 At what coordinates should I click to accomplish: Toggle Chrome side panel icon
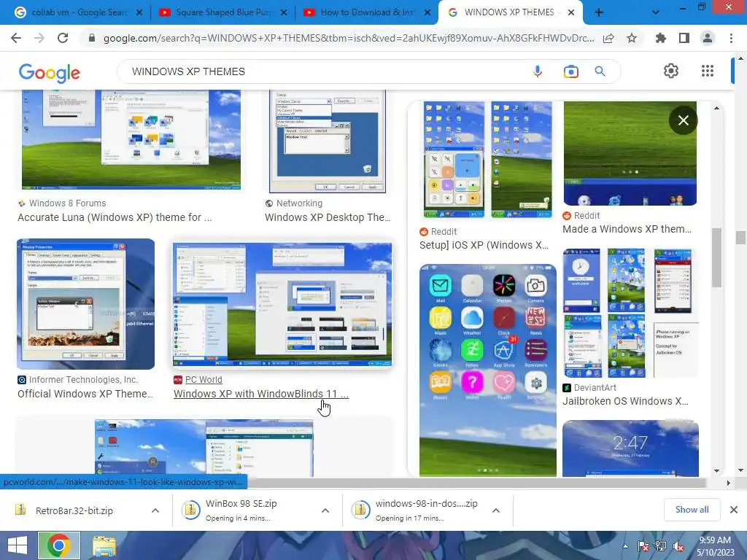(684, 38)
